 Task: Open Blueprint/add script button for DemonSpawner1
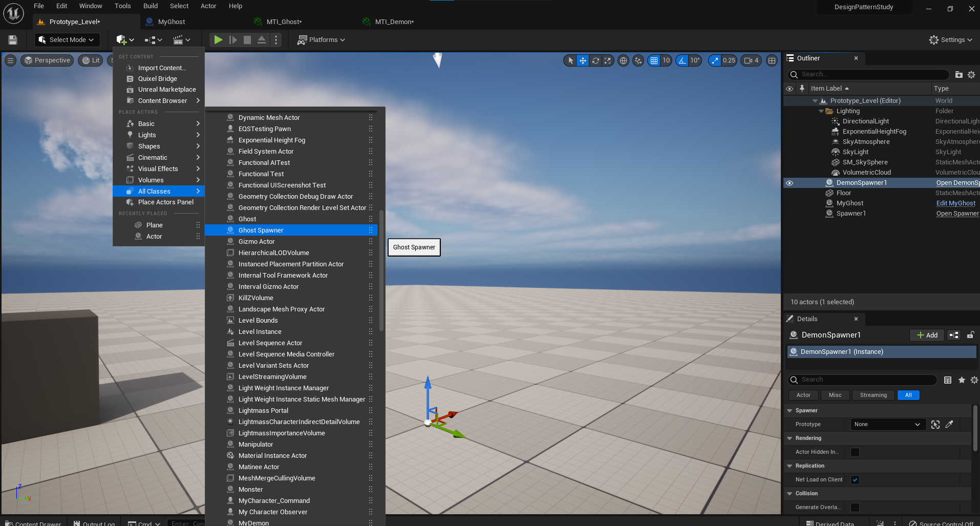954,335
